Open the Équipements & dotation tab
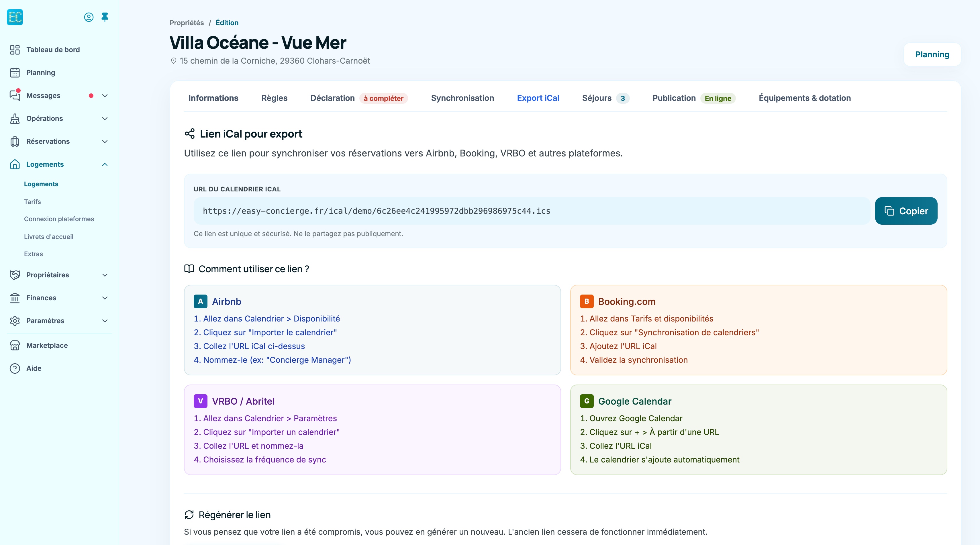The image size is (980, 545). [x=805, y=98]
